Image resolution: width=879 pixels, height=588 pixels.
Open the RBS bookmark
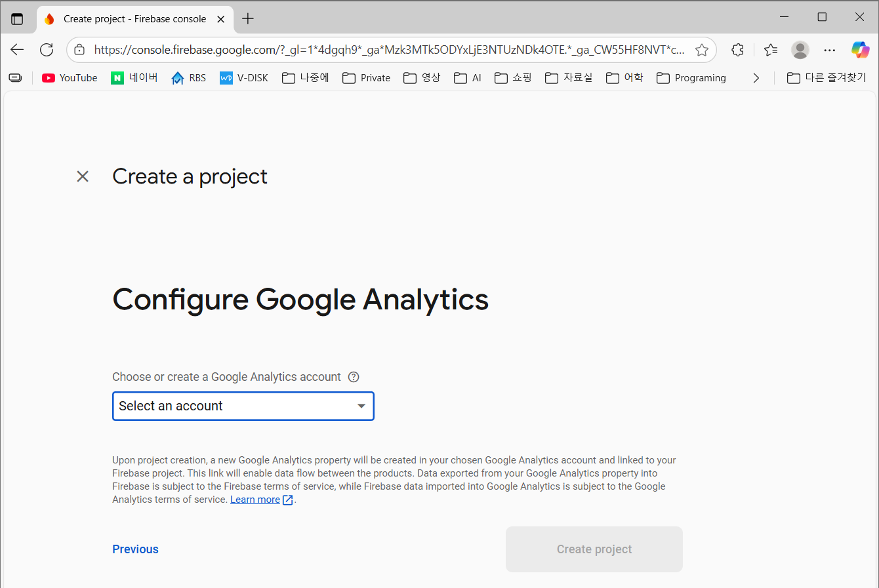click(188, 78)
